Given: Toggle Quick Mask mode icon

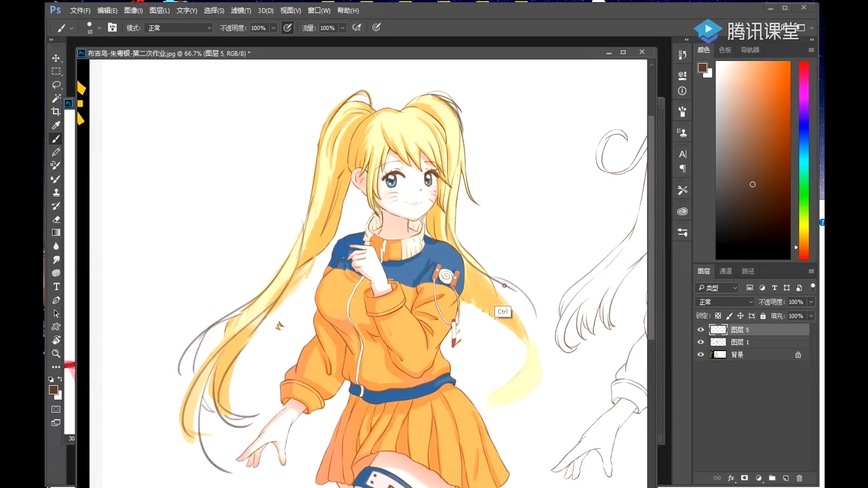Looking at the screenshot, I should (56, 409).
